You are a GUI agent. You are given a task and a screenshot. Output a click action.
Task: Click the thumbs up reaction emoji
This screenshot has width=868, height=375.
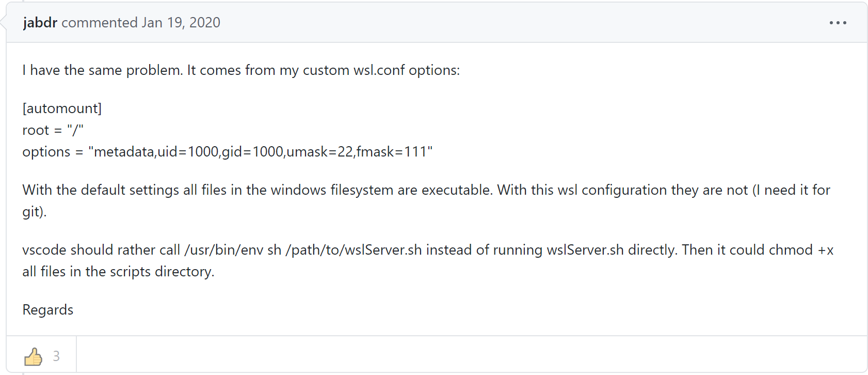point(34,356)
